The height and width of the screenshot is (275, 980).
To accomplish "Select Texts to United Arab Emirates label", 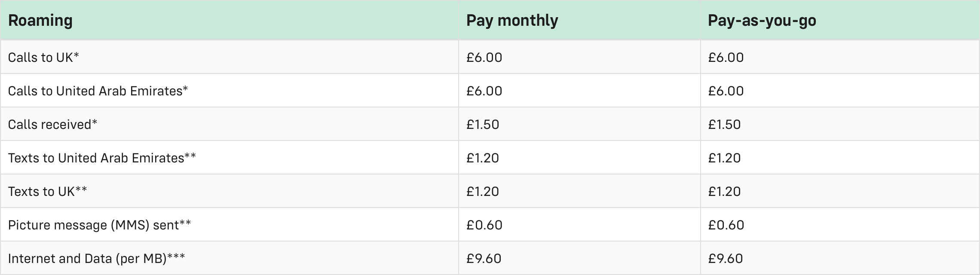I will [102, 158].
